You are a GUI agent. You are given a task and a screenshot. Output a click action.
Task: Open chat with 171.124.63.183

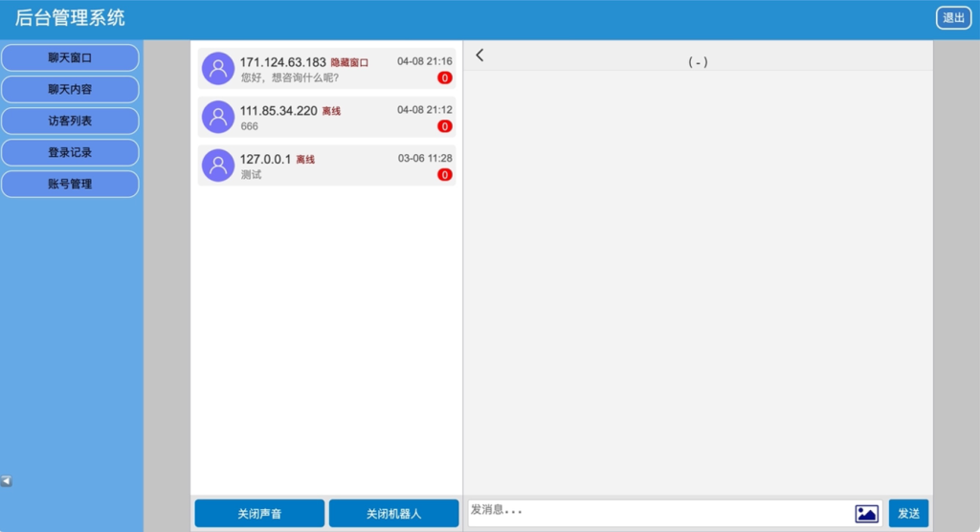tap(327, 68)
